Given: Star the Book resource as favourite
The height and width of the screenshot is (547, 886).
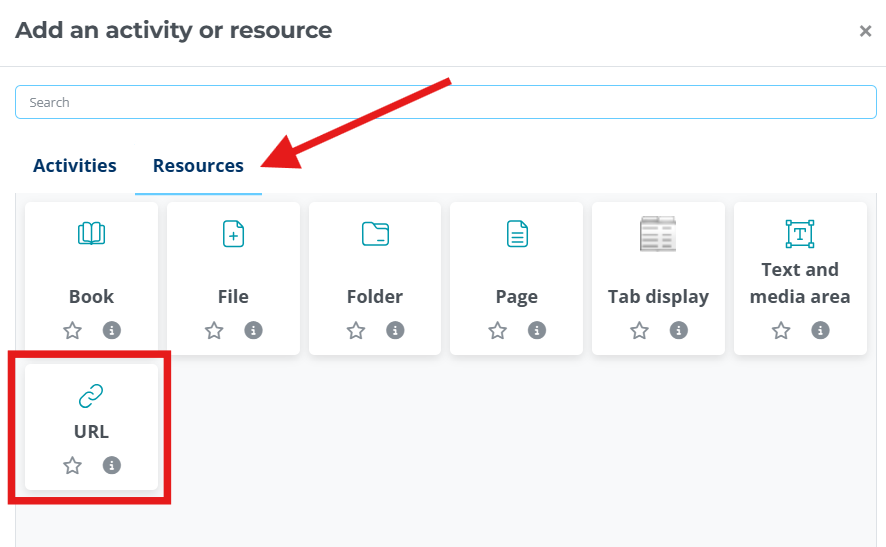Looking at the screenshot, I should (x=72, y=330).
